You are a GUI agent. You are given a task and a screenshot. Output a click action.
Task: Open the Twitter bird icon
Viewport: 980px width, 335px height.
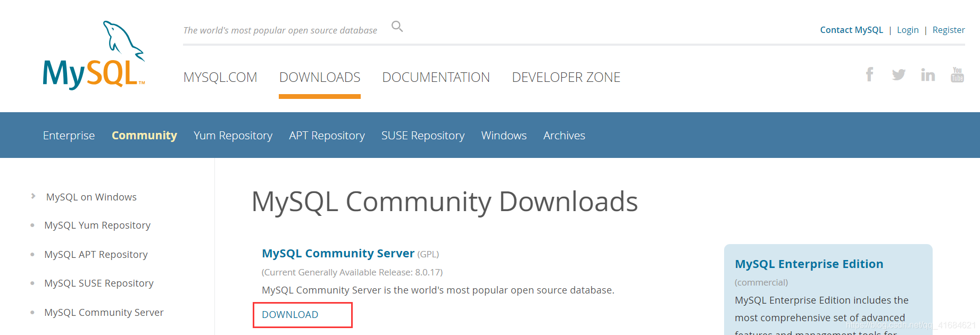[899, 74]
